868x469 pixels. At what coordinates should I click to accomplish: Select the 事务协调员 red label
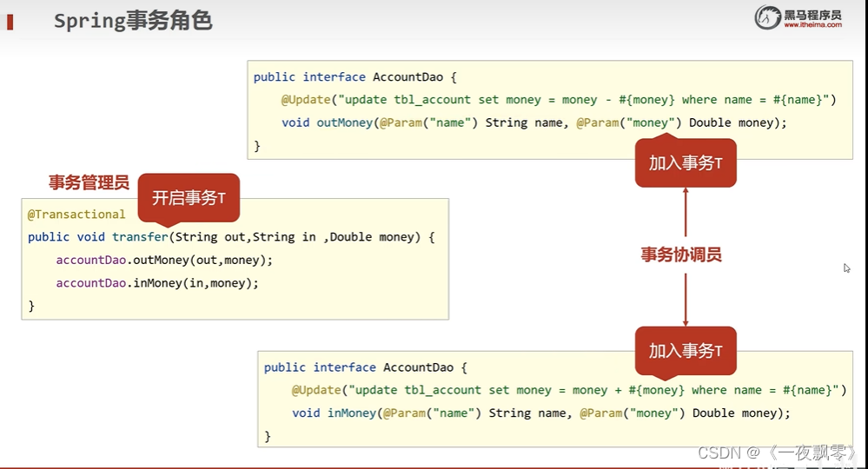tap(681, 254)
